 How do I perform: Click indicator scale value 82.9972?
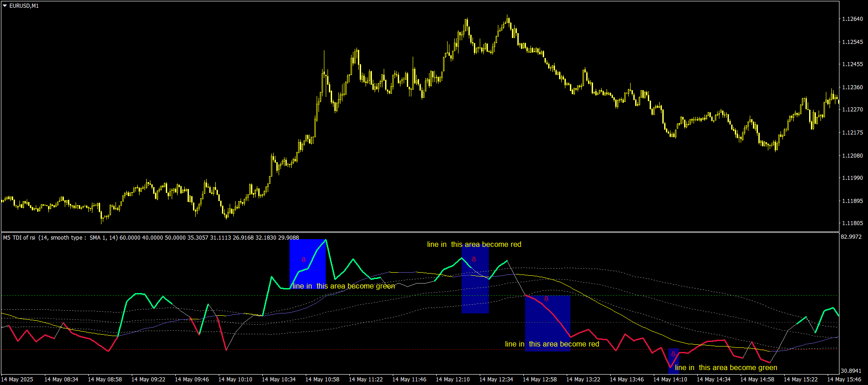coord(851,237)
